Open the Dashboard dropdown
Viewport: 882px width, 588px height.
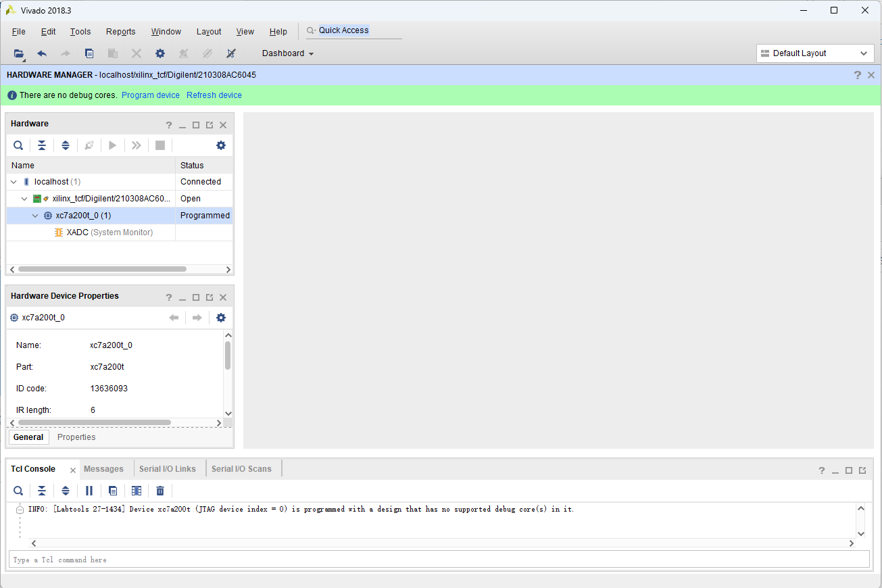(x=288, y=53)
